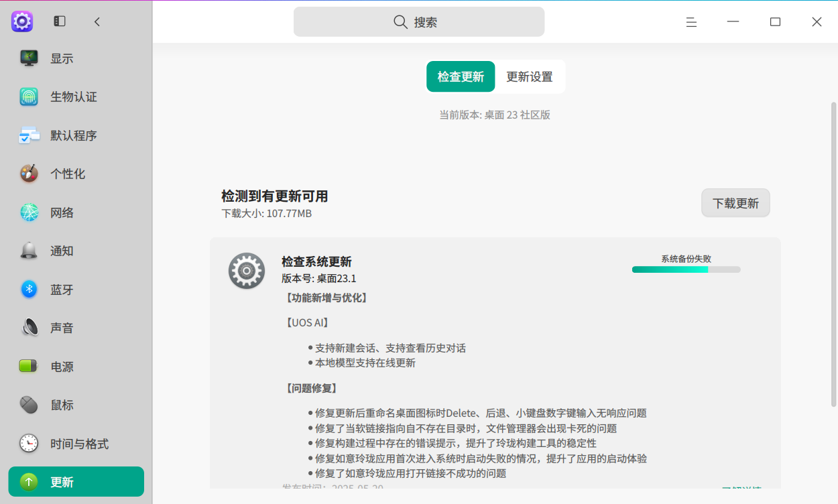Go back with the left arrow
This screenshot has height=504, width=838.
97,21
